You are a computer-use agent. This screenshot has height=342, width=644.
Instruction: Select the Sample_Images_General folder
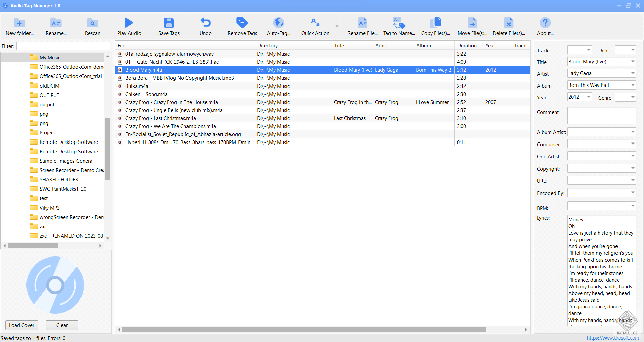(x=66, y=161)
